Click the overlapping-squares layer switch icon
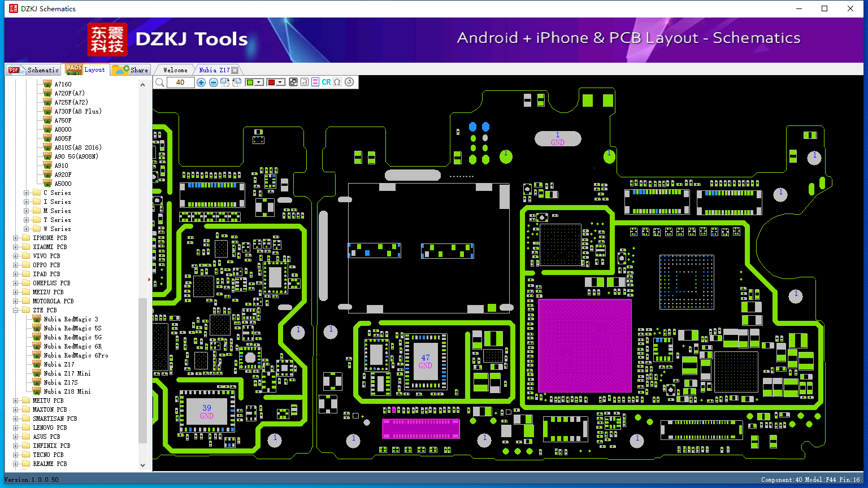This screenshot has height=488, width=868. pyautogui.click(x=293, y=82)
